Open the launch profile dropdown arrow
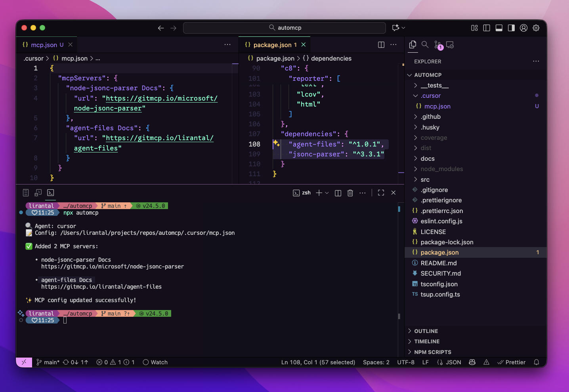Image resolution: width=569 pixels, height=392 pixels. (327, 193)
